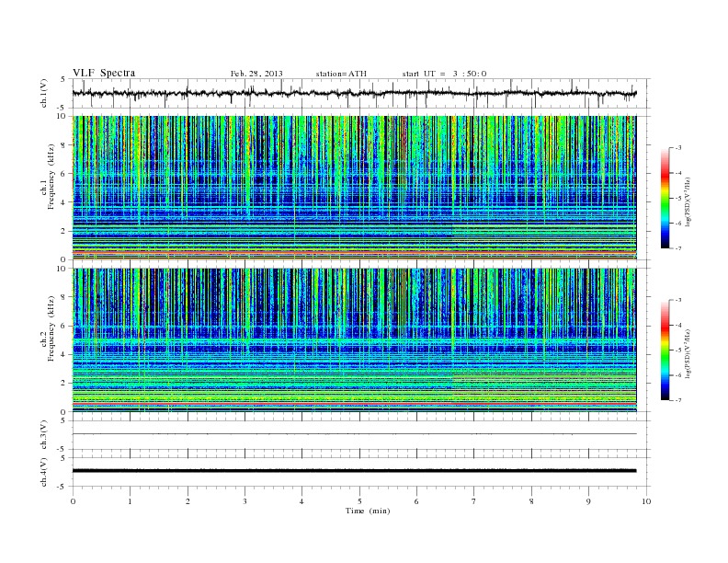
Task: Click inside the ch.2 frequency spectrogram
Action: click(x=354, y=339)
